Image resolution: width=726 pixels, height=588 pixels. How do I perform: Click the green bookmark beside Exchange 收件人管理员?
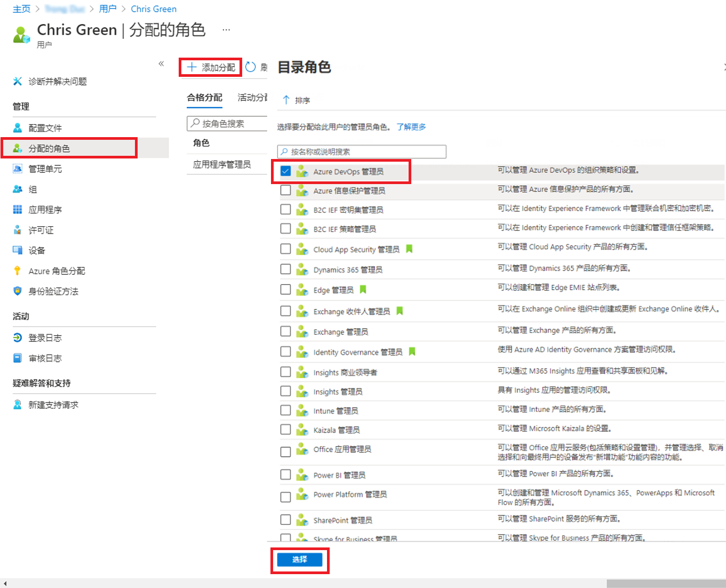400,311
